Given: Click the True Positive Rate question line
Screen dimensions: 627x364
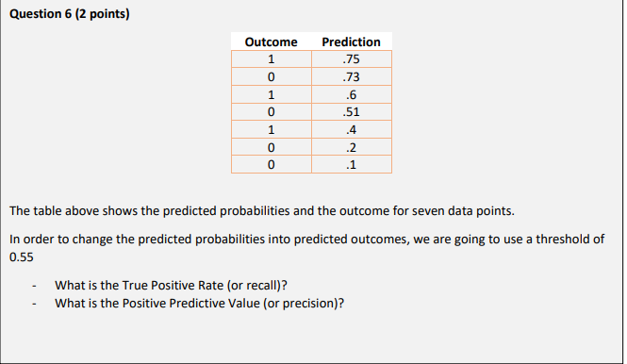Looking at the screenshot, I should click(x=172, y=285).
